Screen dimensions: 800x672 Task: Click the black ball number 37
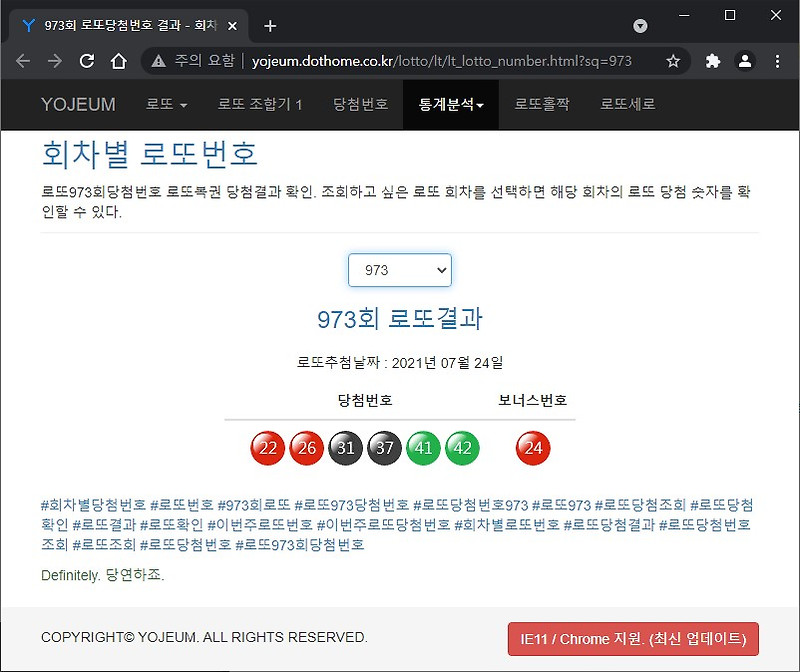(385, 448)
